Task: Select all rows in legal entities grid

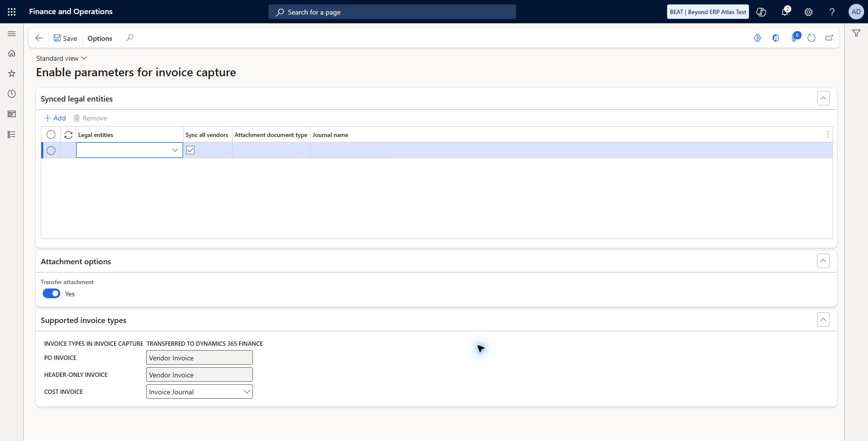Action: 51,135
